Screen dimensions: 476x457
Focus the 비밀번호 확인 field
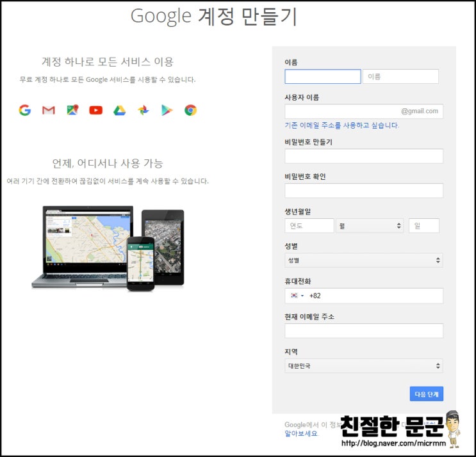pos(364,191)
